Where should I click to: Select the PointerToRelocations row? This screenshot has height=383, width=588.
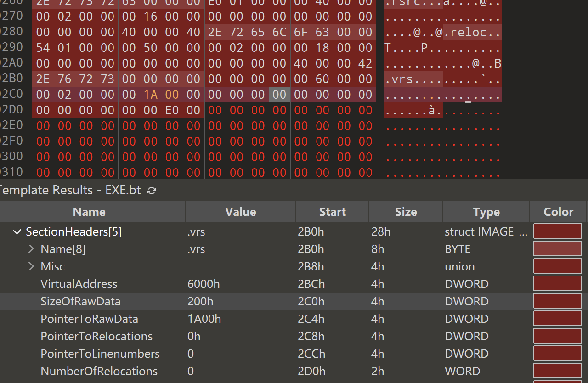[x=294, y=337]
